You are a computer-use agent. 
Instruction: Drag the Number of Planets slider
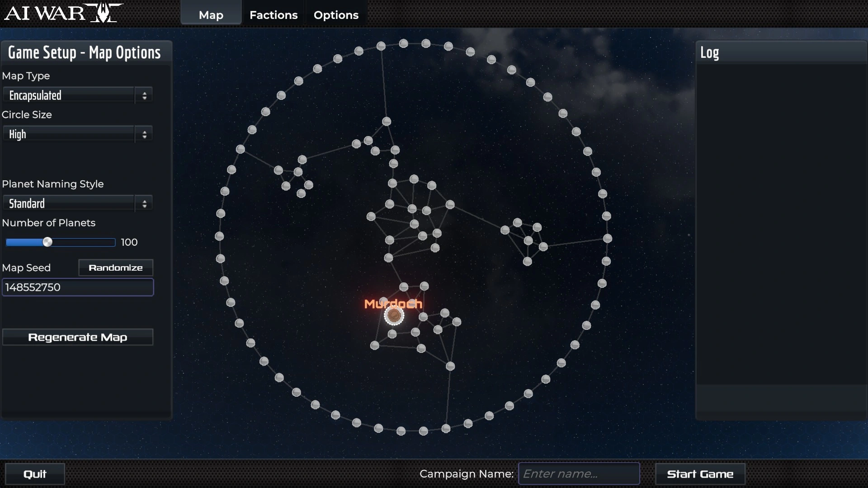point(47,241)
